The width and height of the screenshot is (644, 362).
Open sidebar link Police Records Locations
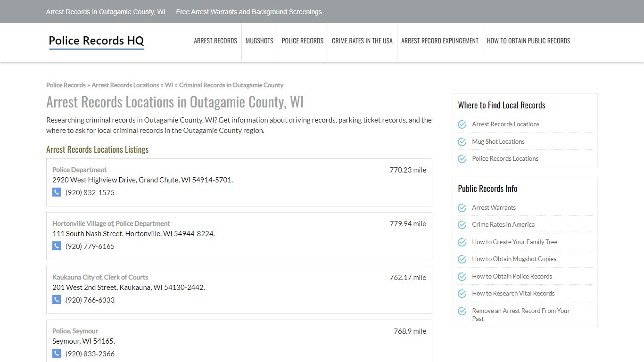click(x=505, y=158)
